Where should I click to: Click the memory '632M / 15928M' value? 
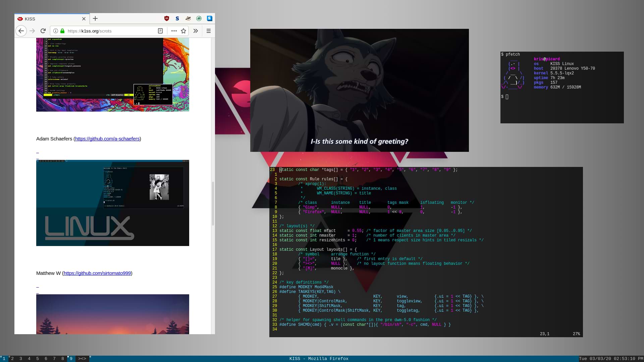click(566, 87)
